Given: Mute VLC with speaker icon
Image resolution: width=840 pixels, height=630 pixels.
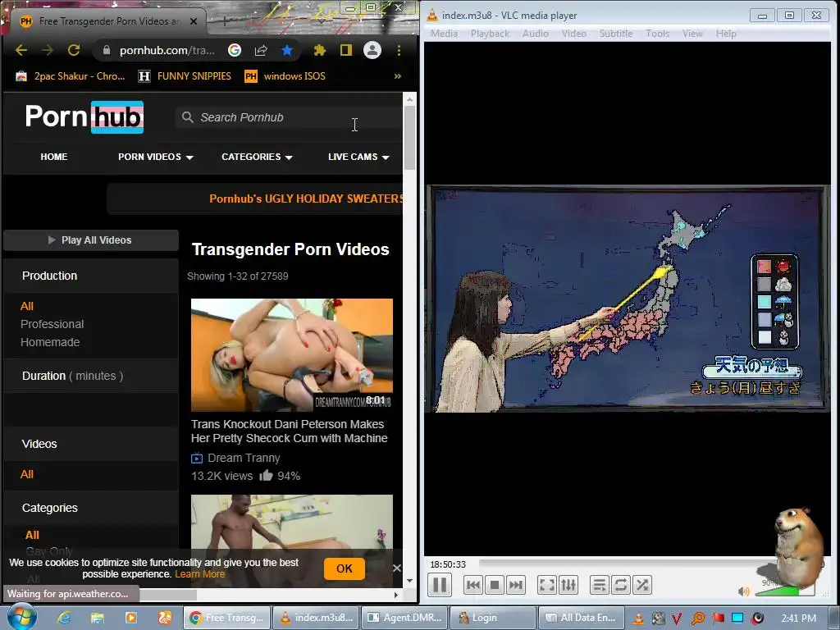Looking at the screenshot, I should 743,591.
